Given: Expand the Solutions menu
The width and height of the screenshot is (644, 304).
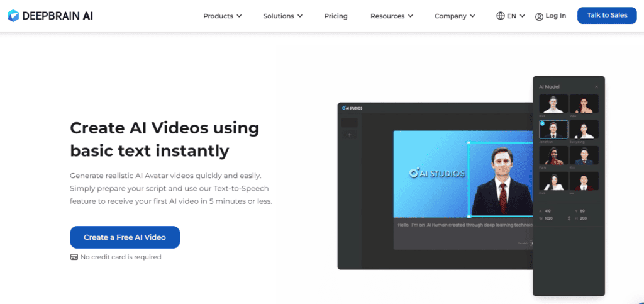Looking at the screenshot, I should [282, 16].
